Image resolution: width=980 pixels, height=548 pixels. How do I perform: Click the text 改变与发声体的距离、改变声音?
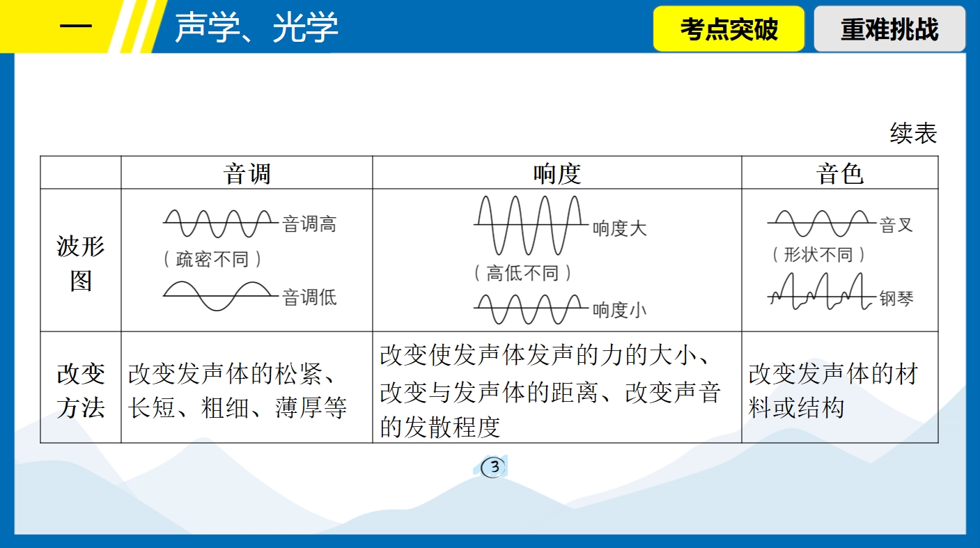(550, 392)
